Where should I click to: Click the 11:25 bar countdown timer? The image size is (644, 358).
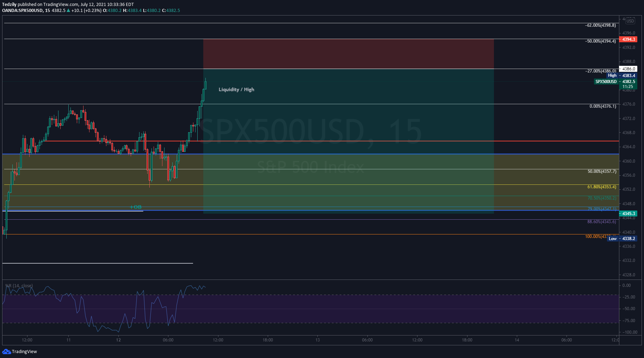coord(627,87)
